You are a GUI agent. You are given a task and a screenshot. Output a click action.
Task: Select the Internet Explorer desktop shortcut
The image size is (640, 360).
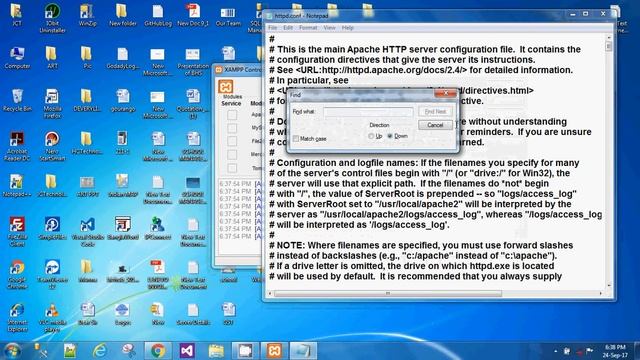pos(17,317)
